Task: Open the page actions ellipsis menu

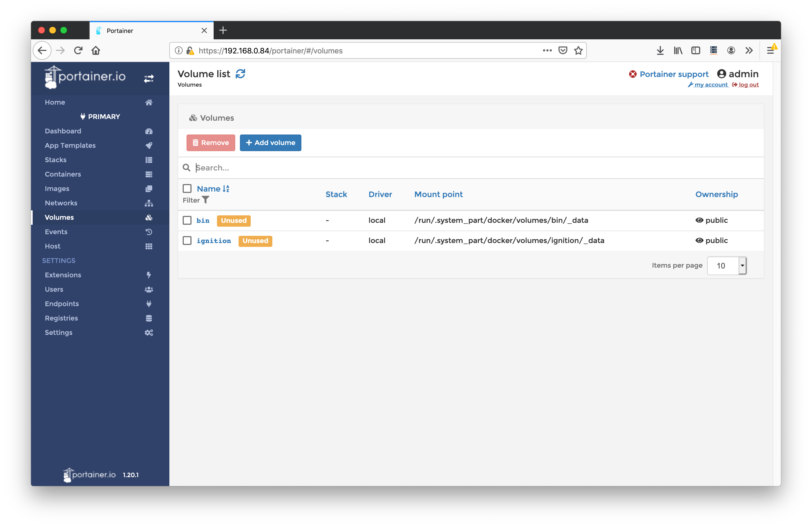Action: click(547, 51)
